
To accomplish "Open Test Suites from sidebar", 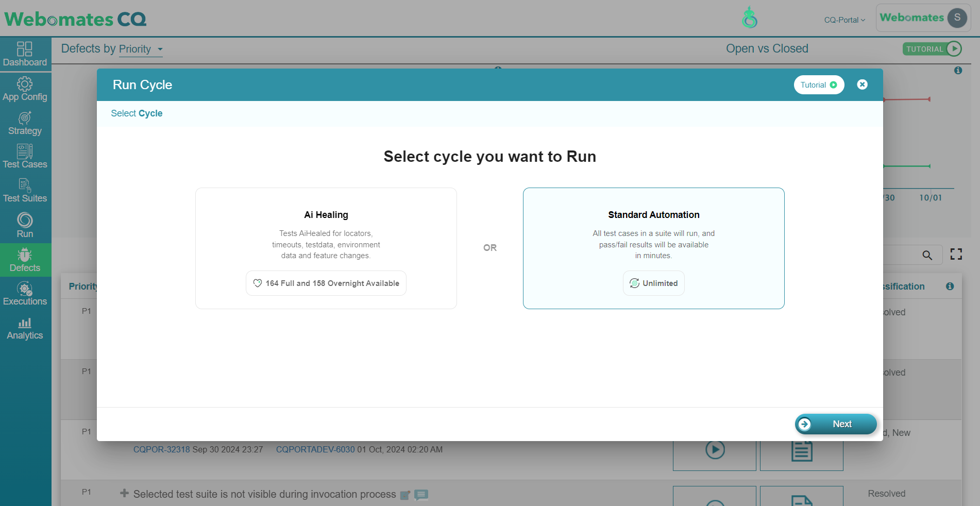I will 25,191.
